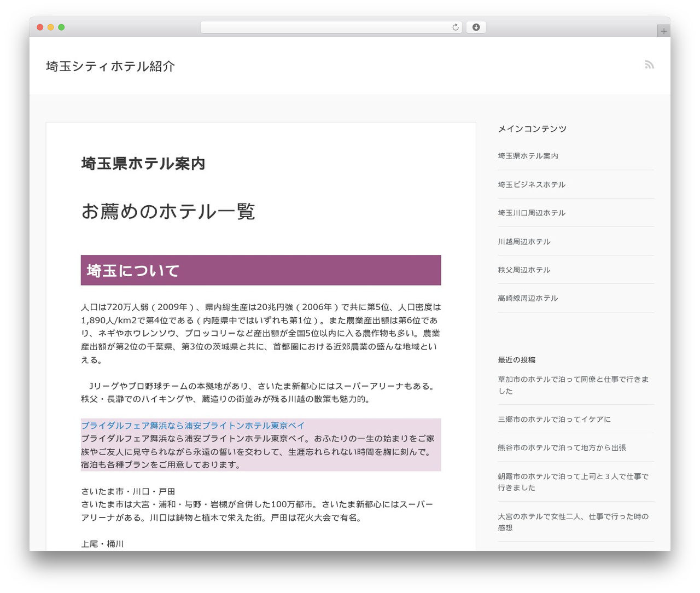Click the yellow minimize window button
Viewport: 700px width, 593px height.
pos(50,27)
